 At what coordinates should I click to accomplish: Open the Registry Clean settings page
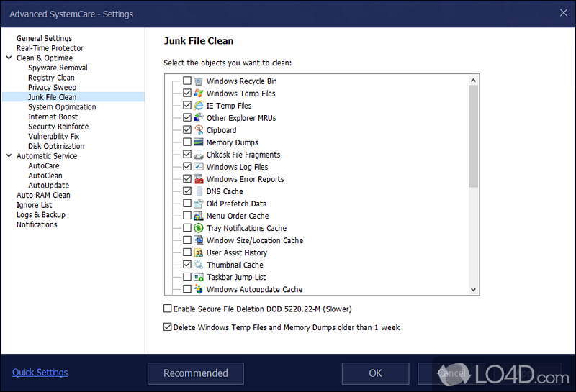click(51, 78)
